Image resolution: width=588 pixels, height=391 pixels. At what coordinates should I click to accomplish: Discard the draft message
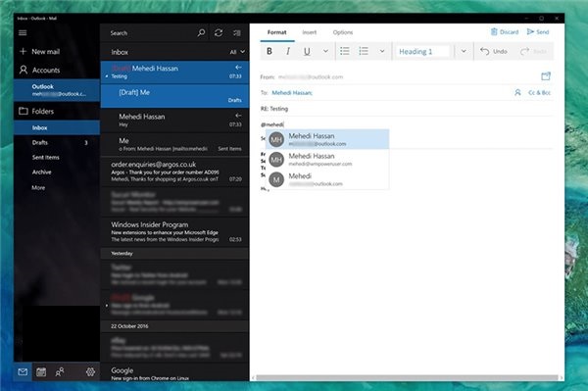505,32
